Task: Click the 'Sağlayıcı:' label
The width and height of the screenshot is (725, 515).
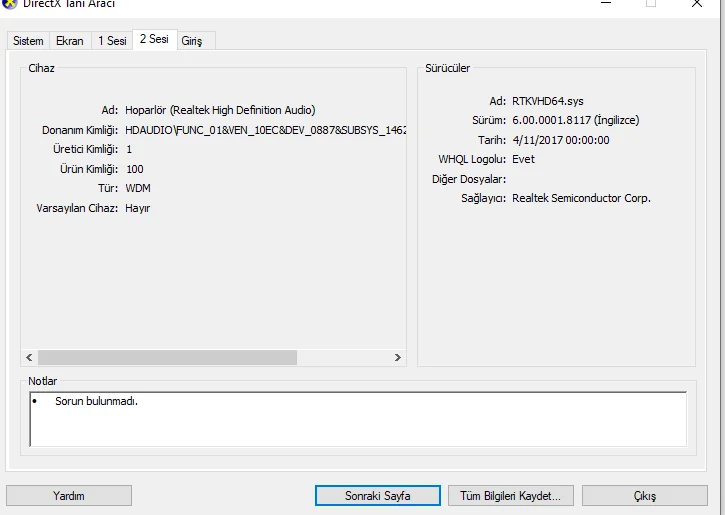Action: pyautogui.click(x=483, y=198)
